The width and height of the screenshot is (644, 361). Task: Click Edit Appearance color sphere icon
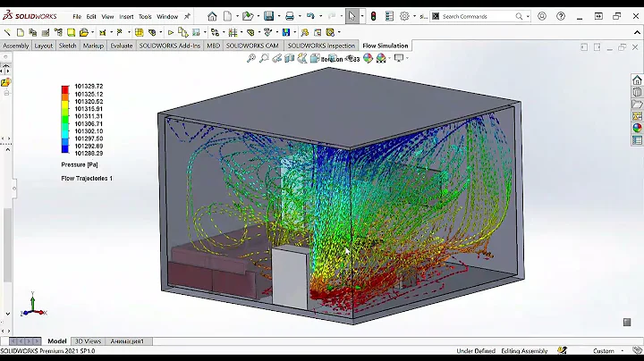368,58
